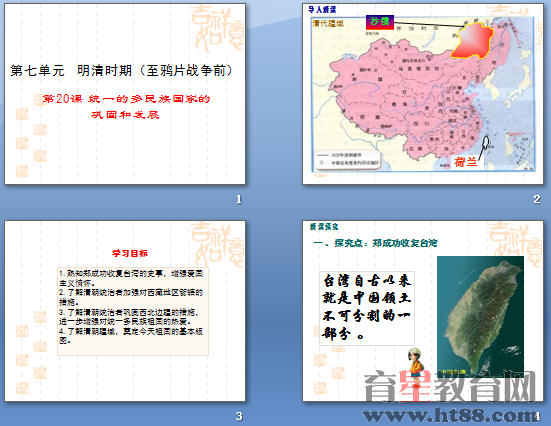Image resolution: width=551 pixels, height=426 pixels.
Task: Click the 沙俄 label box on map
Action: point(380,22)
